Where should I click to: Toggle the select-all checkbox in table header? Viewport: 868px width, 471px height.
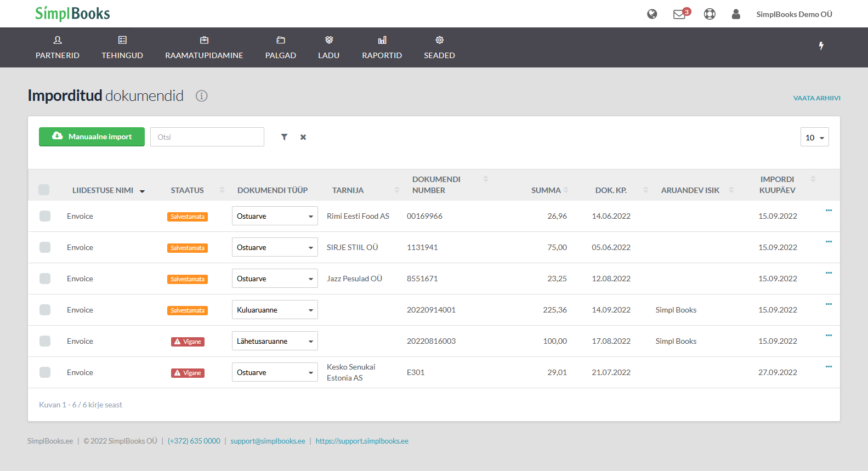pyautogui.click(x=44, y=190)
